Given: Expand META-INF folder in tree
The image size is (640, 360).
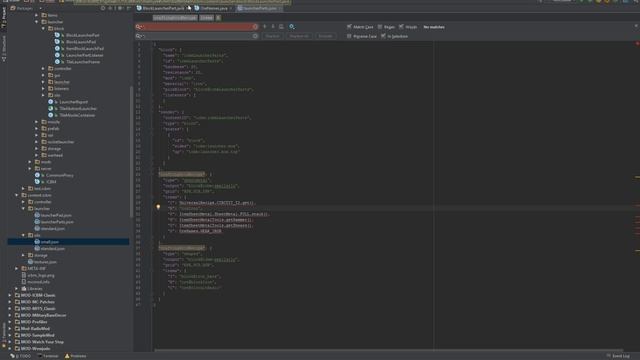Looking at the screenshot, I should click(x=17, y=269).
